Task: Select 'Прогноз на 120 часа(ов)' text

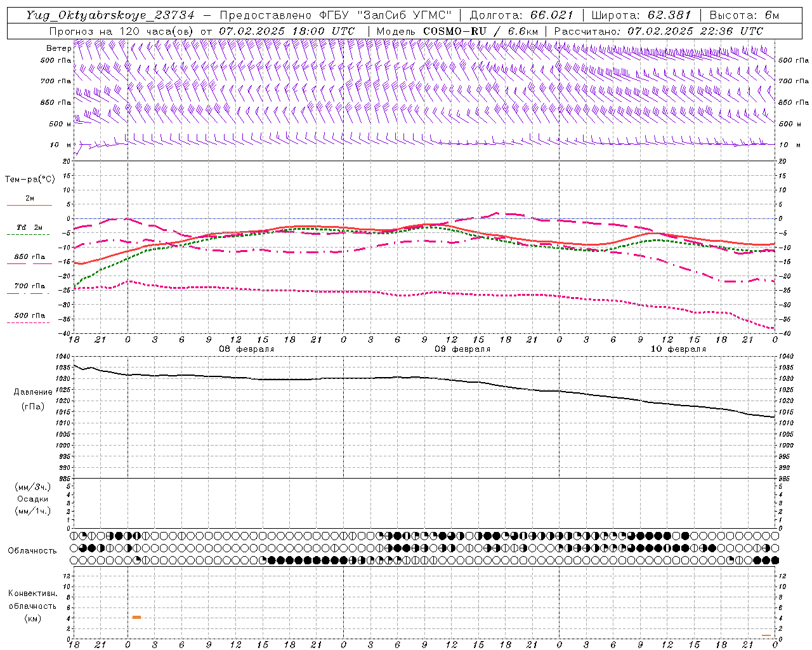Action: point(121,31)
